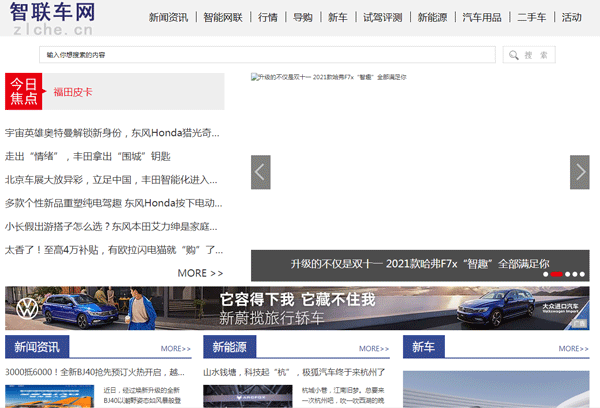
Task: Select the active red carousel indicator
Action: (x=556, y=274)
